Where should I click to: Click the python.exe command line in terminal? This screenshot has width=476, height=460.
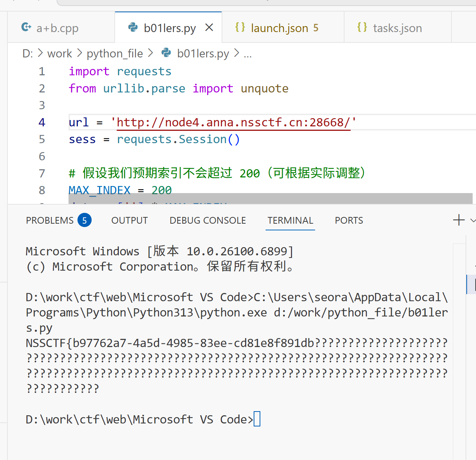pyautogui.click(x=237, y=312)
